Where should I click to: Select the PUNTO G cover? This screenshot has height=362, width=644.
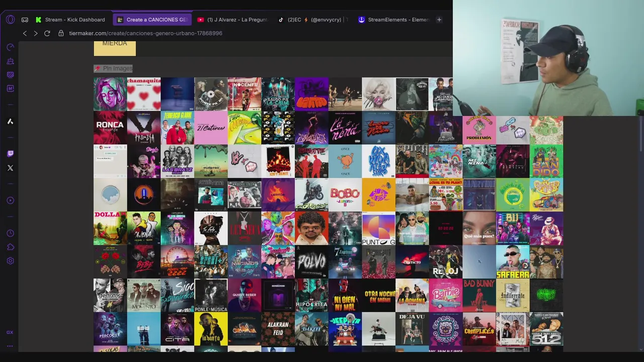coord(378,228)
